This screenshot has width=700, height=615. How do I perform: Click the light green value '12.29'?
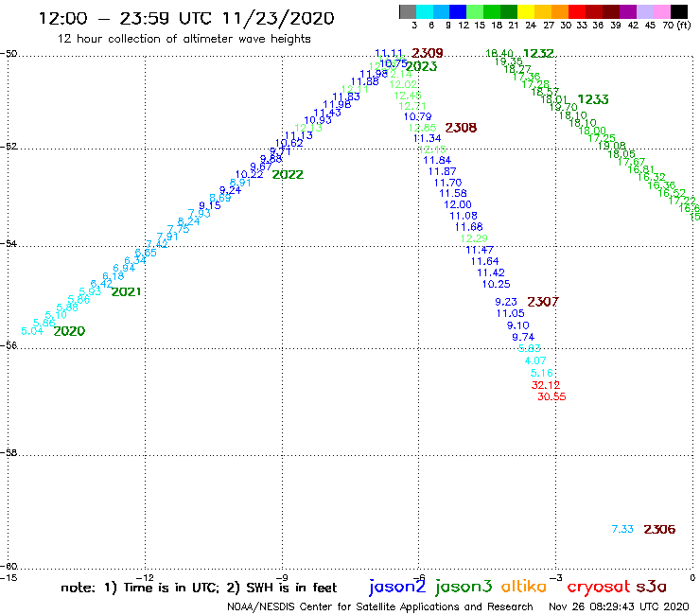(474, 238)
